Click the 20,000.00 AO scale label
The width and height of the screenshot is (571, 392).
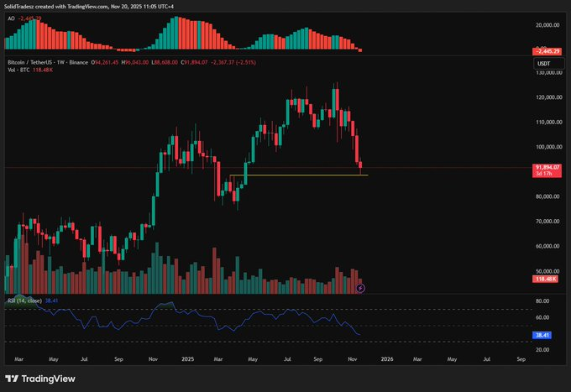pos(547,24)
